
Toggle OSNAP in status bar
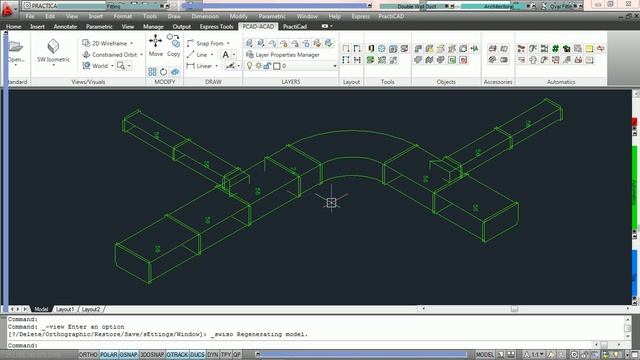129,355
